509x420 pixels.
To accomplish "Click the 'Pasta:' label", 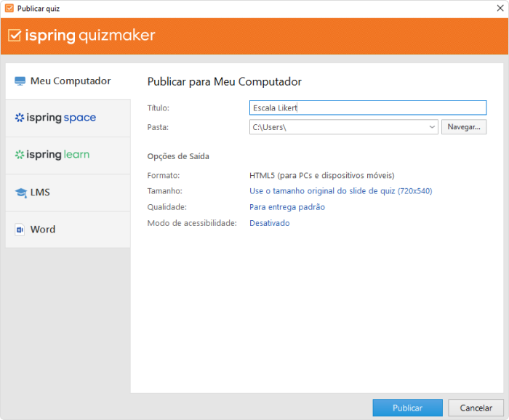I will click(x=158, y=127).
